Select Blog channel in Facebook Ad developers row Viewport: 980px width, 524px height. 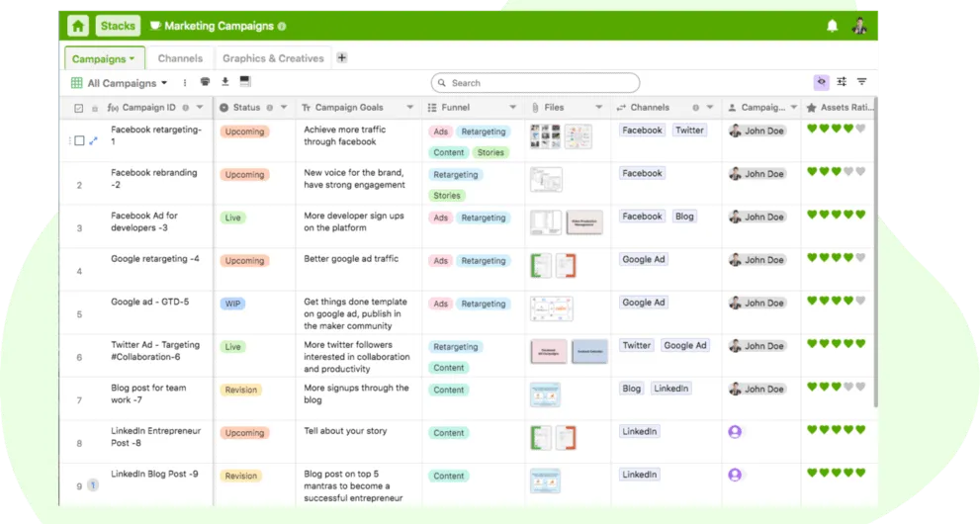[684, 217]
